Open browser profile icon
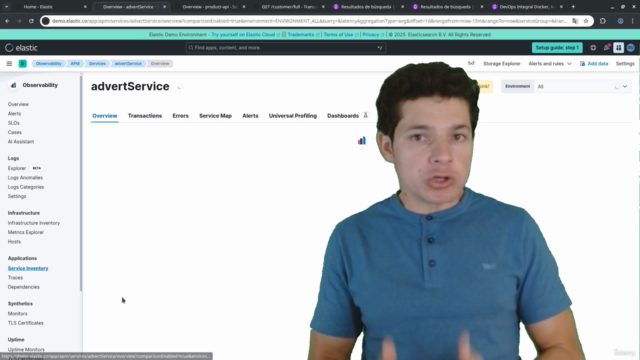 tap(620, 21)
